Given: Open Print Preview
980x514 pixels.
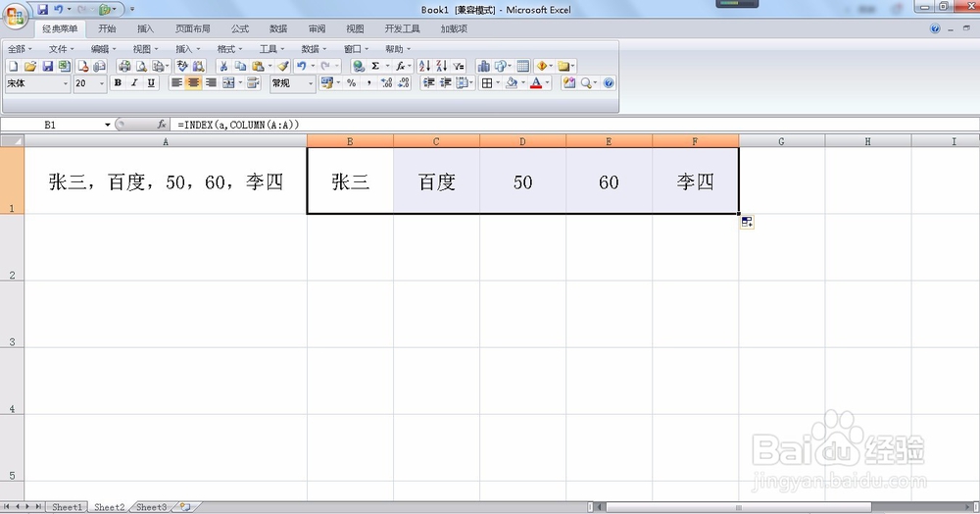Looking at the screenshot, I should coord(142,67).
